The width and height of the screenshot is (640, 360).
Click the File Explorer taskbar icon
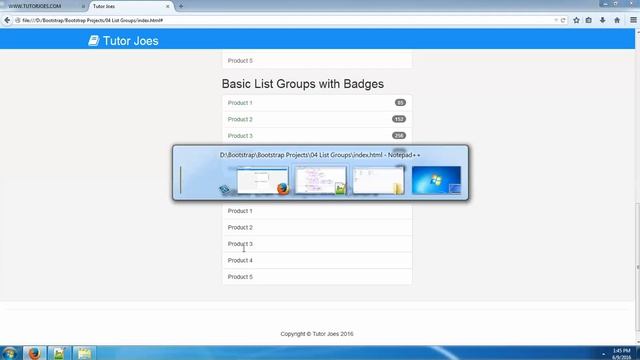click(84, 353)
